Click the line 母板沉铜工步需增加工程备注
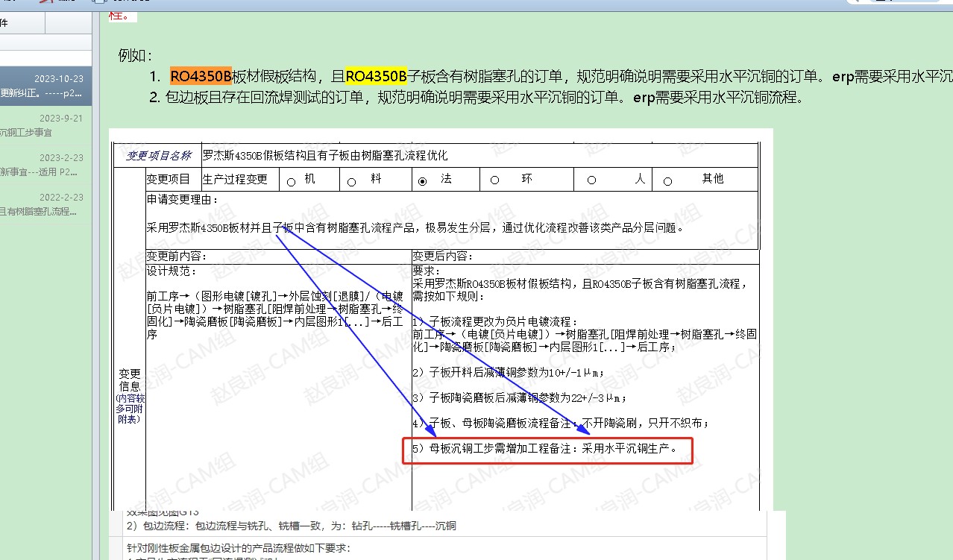 click(546, 449)
